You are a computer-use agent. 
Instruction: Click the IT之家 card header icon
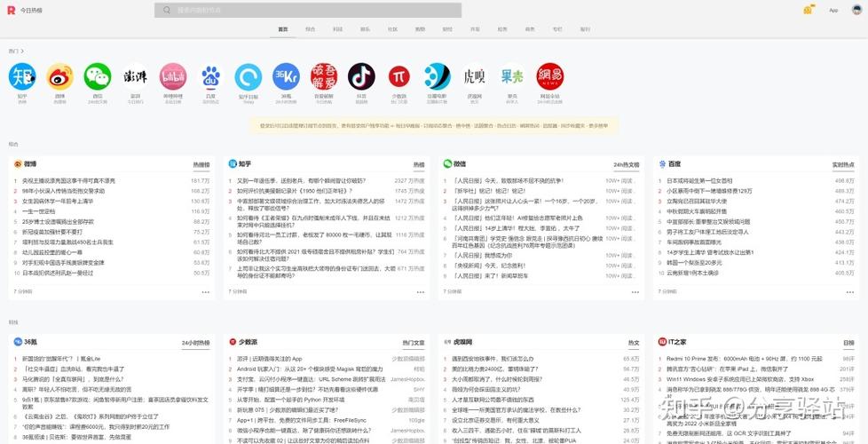click(x=662, y=342)
